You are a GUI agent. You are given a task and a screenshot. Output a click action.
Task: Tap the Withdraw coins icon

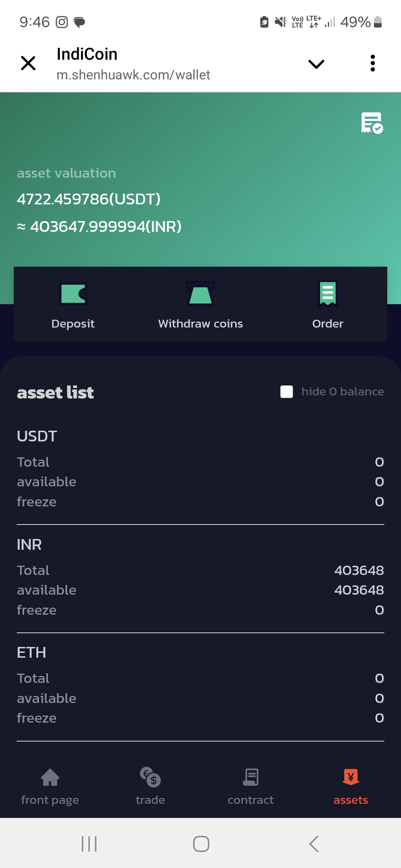[x=200, y=293]
